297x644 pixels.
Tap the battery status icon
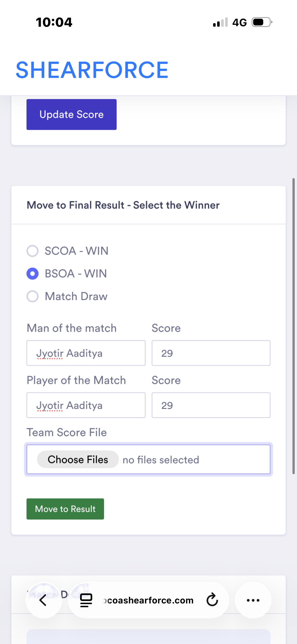pyautogui.click(x=262, y=22)
